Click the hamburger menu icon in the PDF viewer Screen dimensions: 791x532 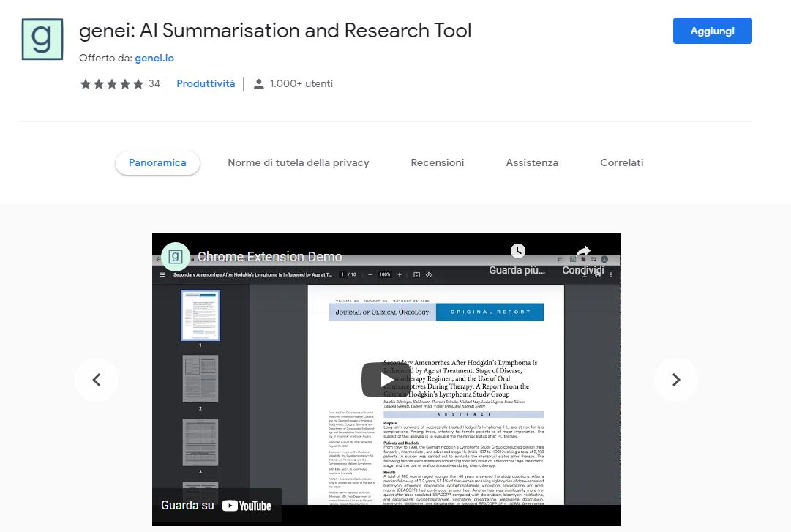point(162,275)
